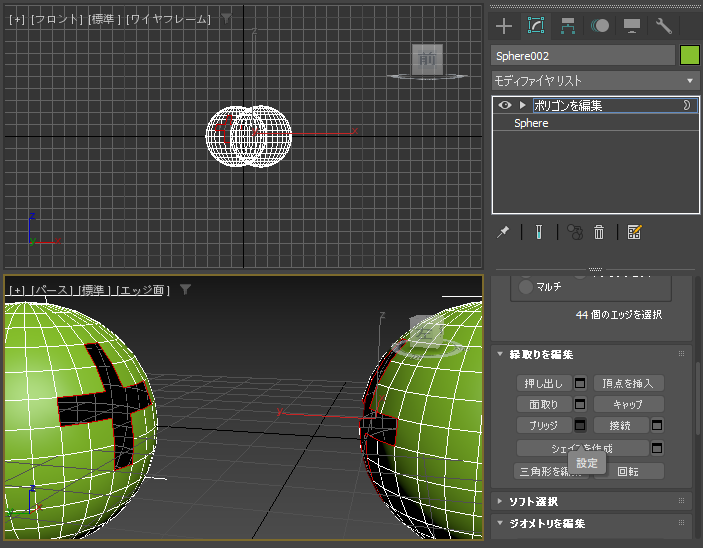Click the 前 ViewCube face in front viewport
The height and width of the screenshot is (548, 703).
(427, 59)
